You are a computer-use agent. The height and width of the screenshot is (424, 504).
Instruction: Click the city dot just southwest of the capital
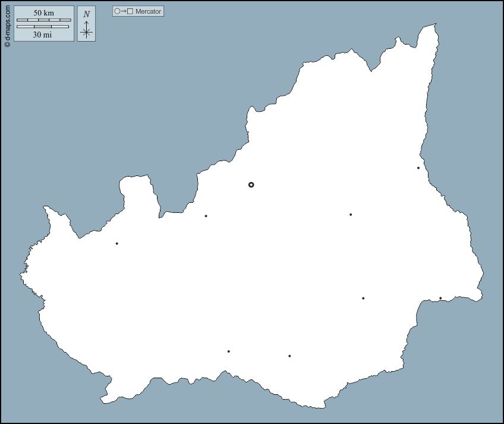[x=206, y=216]
